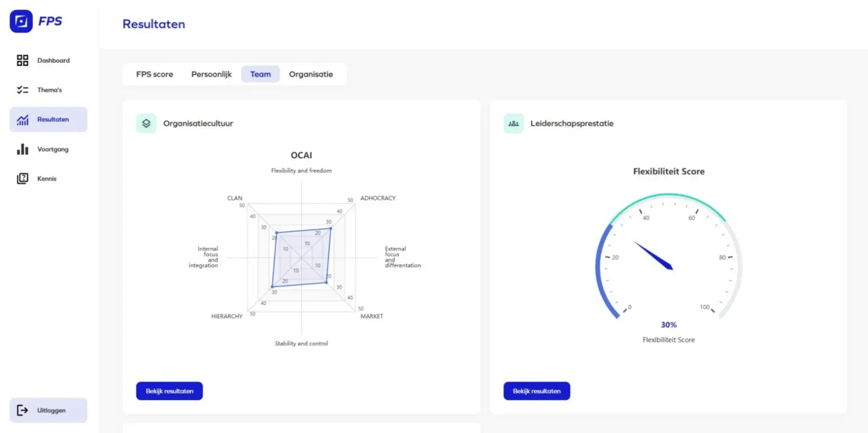This screenshot has height=433, width=868.
Task: Select the Resultaten sidebar label
Action: [53, 119]
